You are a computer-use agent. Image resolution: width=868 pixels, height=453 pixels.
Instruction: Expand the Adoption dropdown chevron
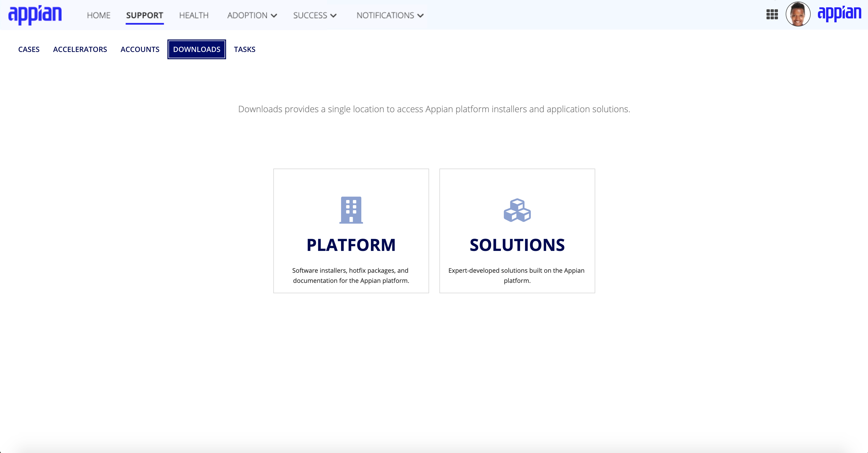pyautogui.click(x=274, y=16)
